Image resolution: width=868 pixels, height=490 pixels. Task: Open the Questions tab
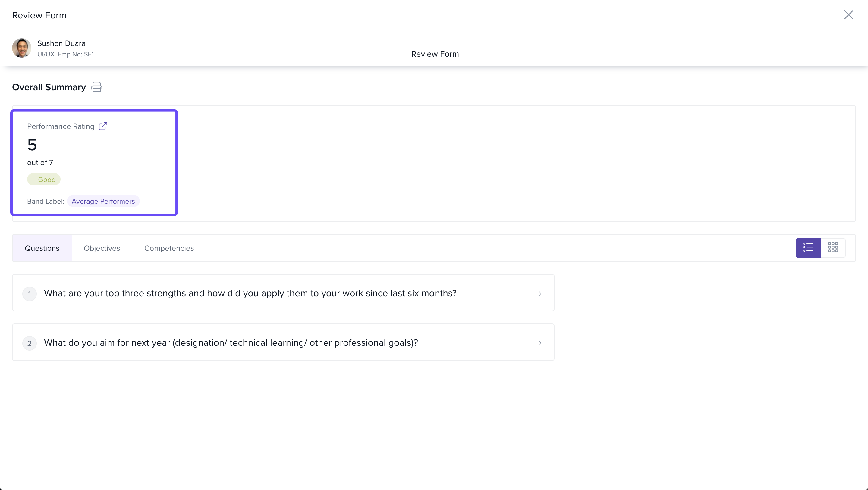tap(42, 248)
